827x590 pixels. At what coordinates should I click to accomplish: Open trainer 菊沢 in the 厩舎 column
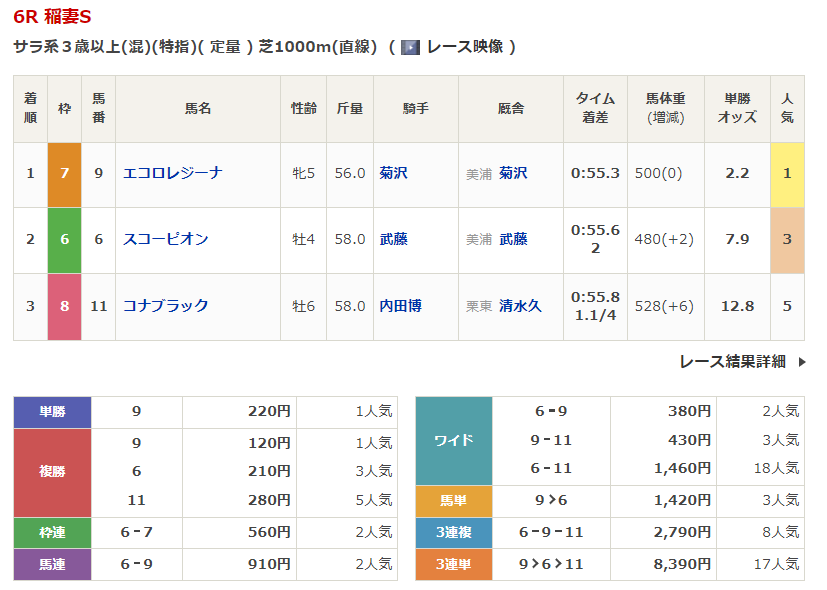click(513, 173)
